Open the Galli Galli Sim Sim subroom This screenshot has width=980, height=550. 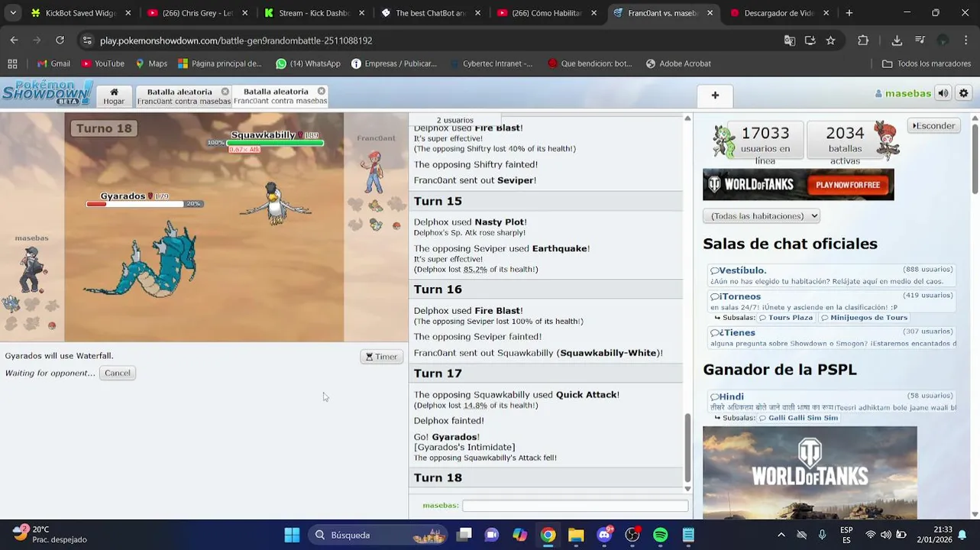point(799,418)
